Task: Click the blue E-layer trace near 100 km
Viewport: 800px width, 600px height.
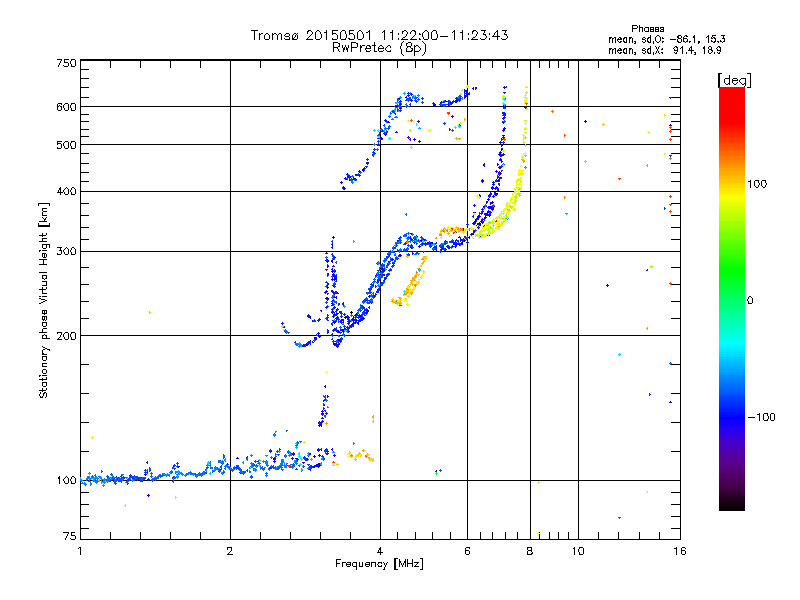Action: 204,472
